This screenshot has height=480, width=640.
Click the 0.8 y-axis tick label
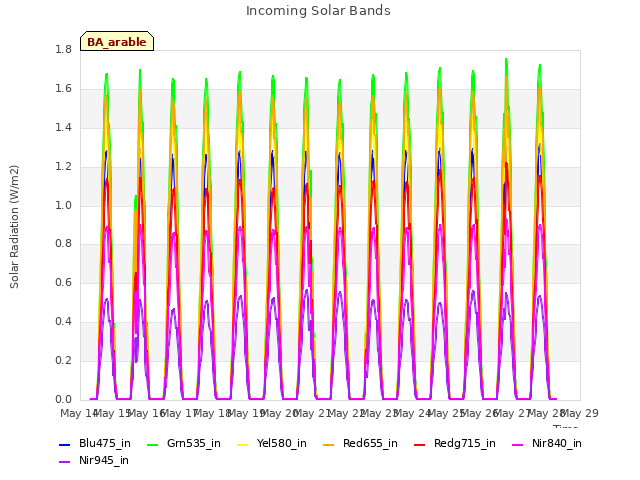pos(63,244)
